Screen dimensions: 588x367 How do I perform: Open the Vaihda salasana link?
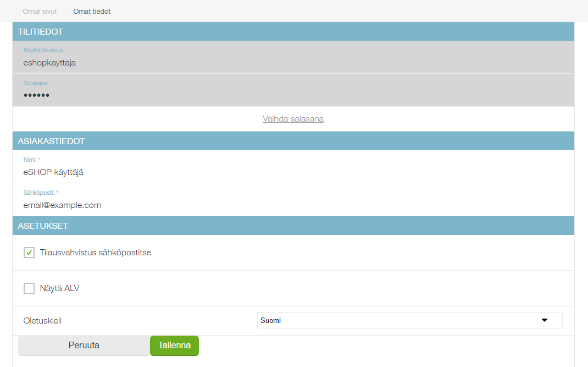pos(293,119)
